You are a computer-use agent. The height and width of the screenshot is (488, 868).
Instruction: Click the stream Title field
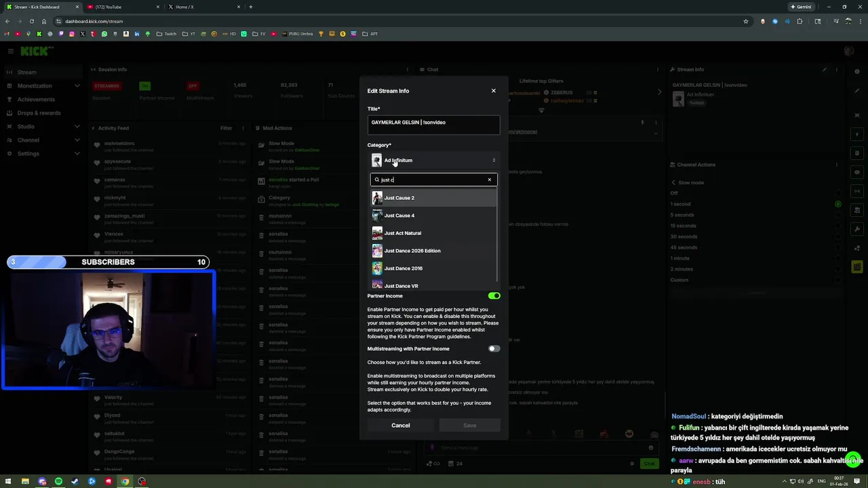pos(434,124)
